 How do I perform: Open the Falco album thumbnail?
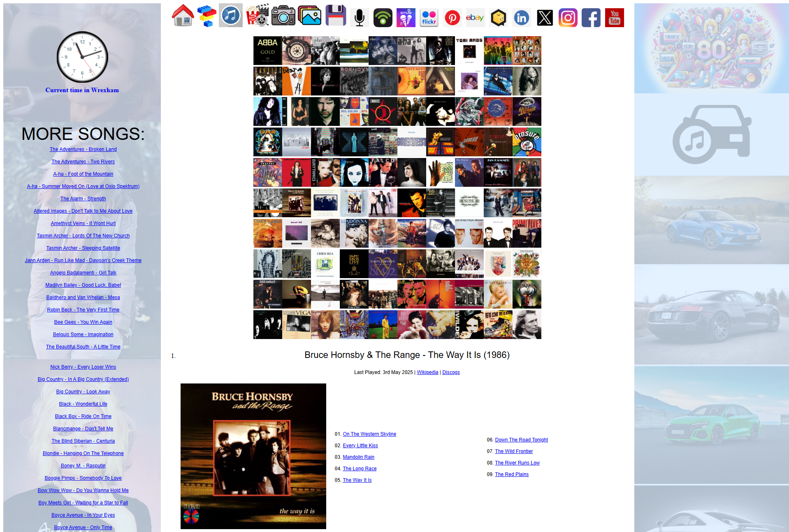tap(383, 172)
